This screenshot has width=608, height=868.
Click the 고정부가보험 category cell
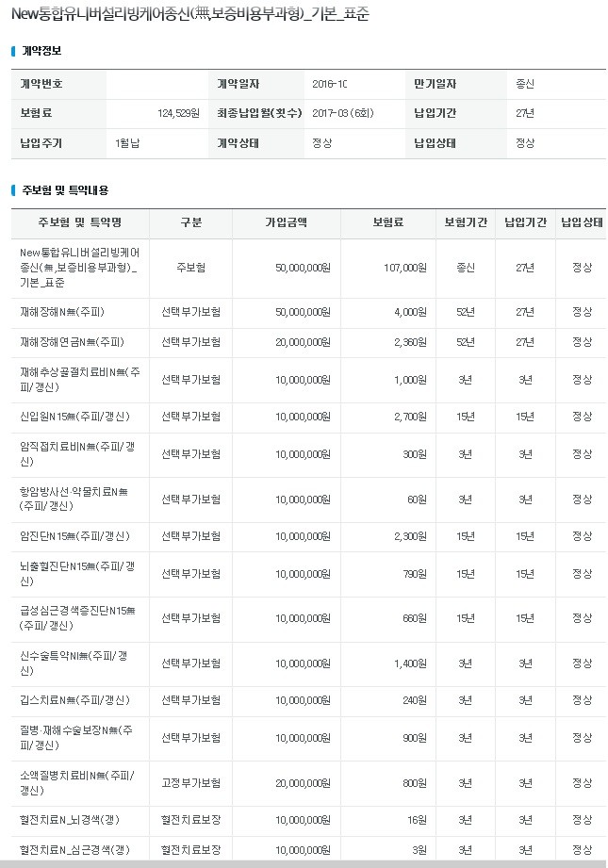(x=190, y=783)
